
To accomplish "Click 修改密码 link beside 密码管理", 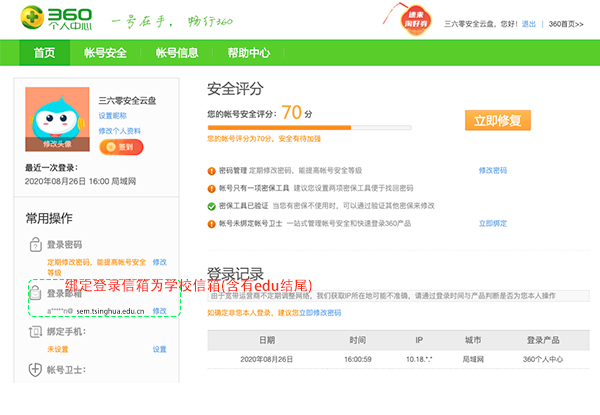I will [493, 170].
